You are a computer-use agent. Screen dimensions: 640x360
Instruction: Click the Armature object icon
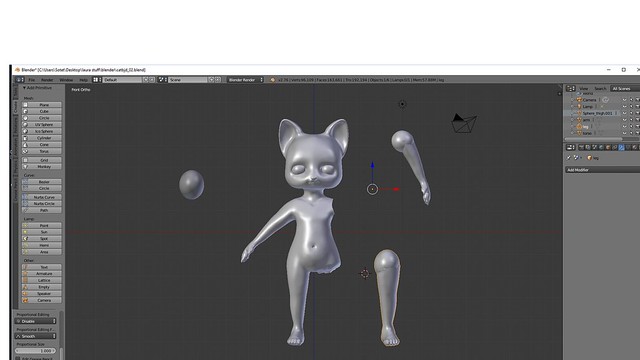coord(25,273)
